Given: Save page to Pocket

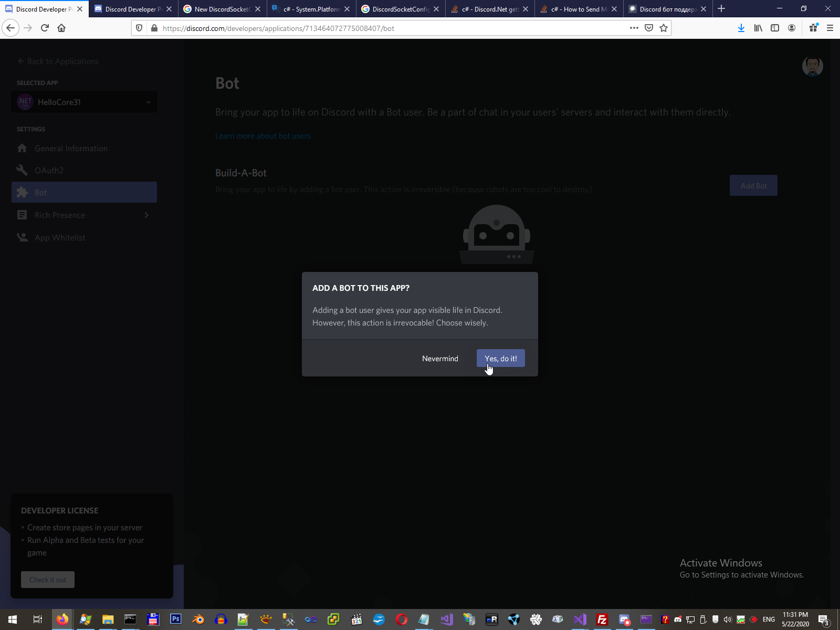Looking at the screenshot, I should pos(649,28).
